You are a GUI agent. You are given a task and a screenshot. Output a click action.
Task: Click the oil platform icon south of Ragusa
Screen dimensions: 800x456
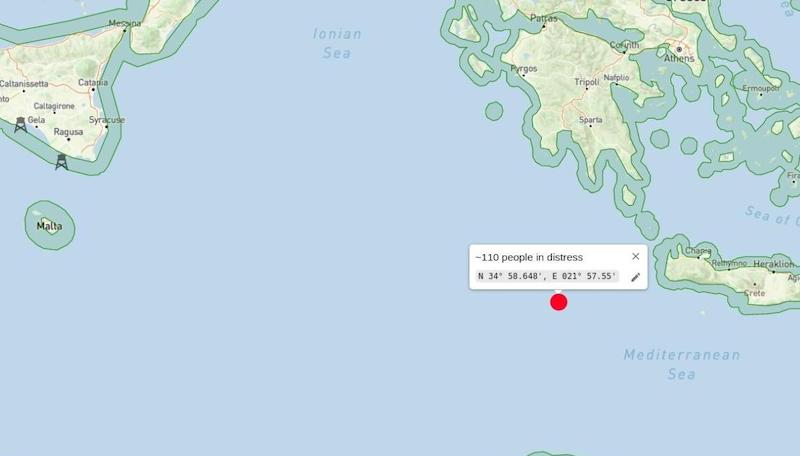coord(61,162)
